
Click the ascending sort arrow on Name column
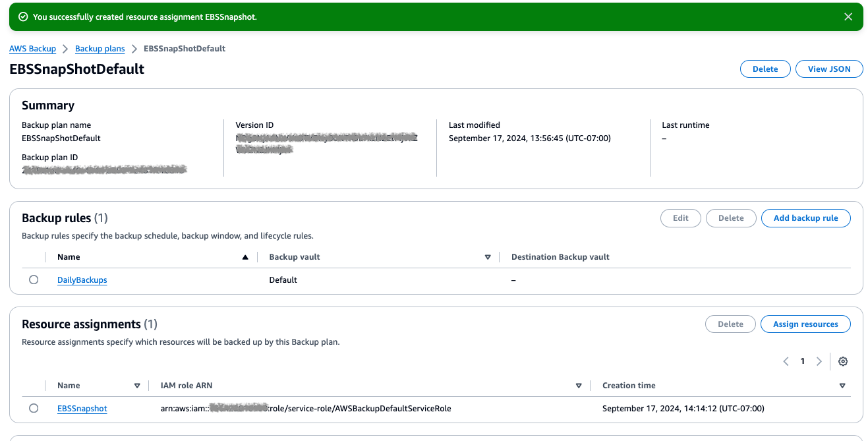click(x=245, y=256)
